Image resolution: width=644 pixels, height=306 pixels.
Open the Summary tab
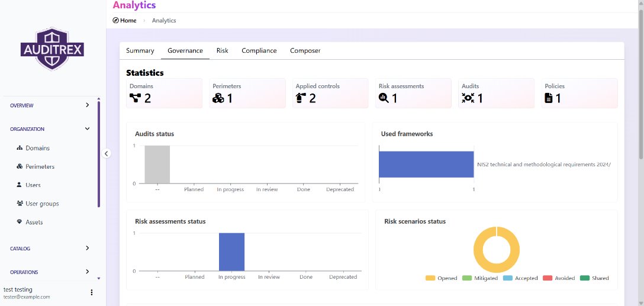140,51
